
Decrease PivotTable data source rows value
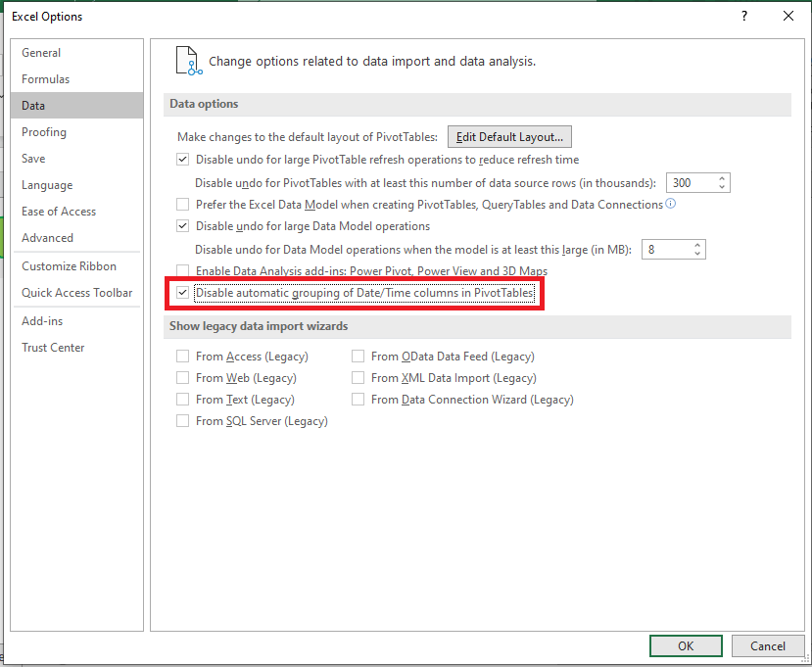pos(722,187)
